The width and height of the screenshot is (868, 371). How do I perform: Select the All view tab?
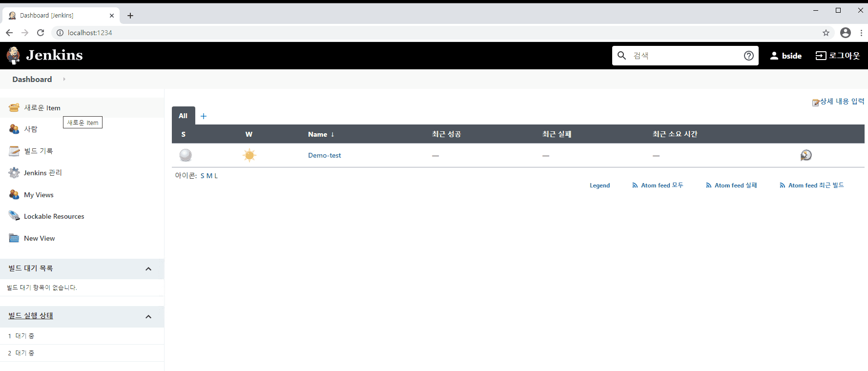pos(183,116)
